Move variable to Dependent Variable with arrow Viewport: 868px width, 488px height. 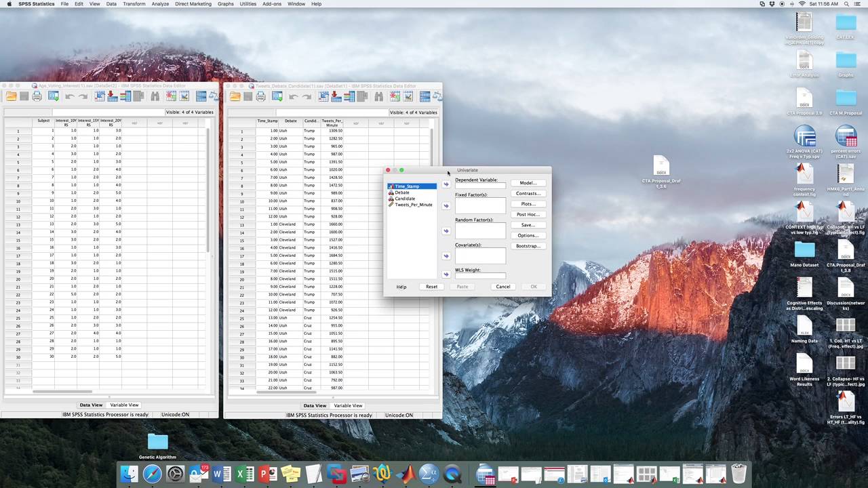[x=446, y=184]
